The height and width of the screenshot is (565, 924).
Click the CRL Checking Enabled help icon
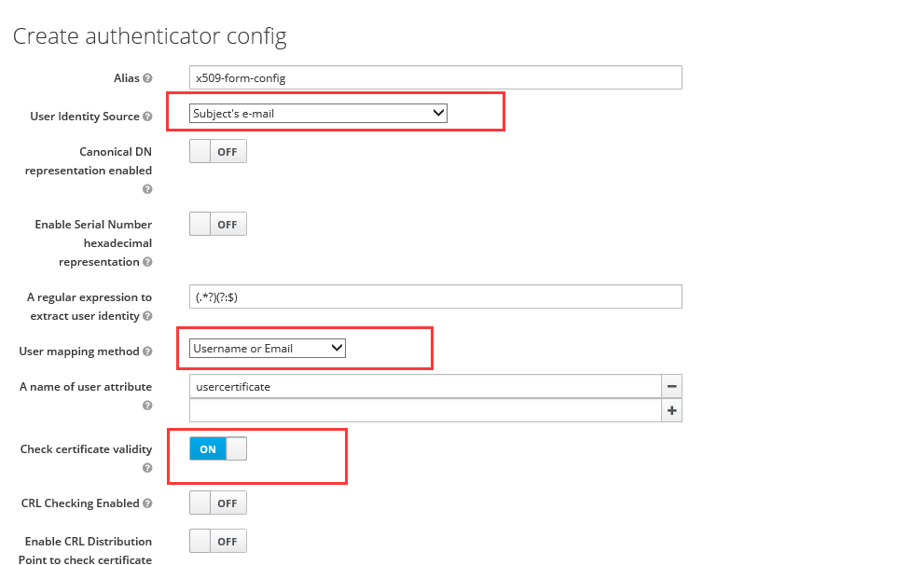click(x=147, y=503)
